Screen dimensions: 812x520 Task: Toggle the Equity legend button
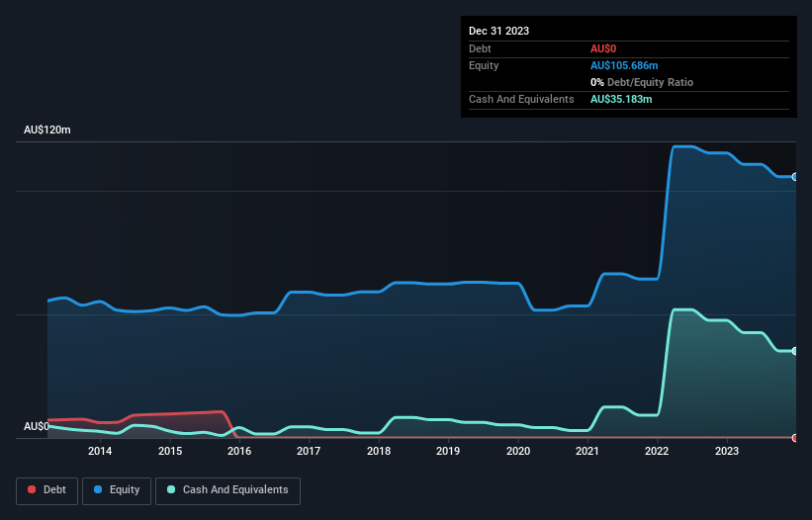tap(117, 490)
